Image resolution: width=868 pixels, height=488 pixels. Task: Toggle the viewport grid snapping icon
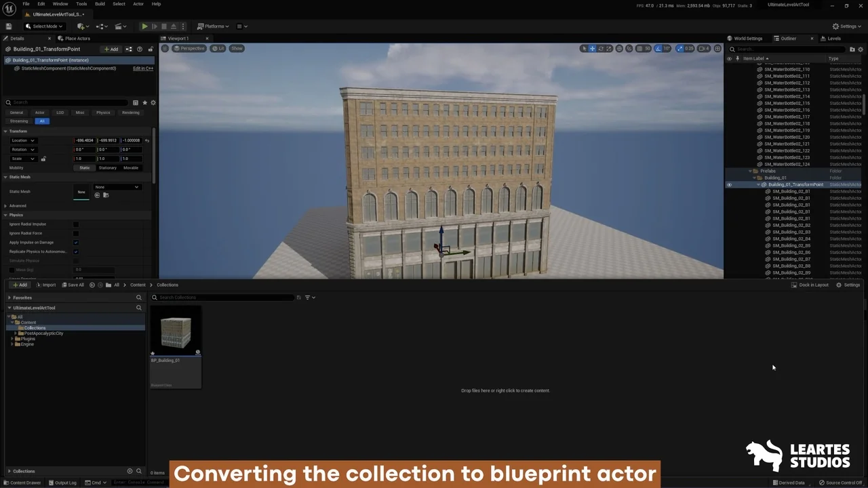639,49
